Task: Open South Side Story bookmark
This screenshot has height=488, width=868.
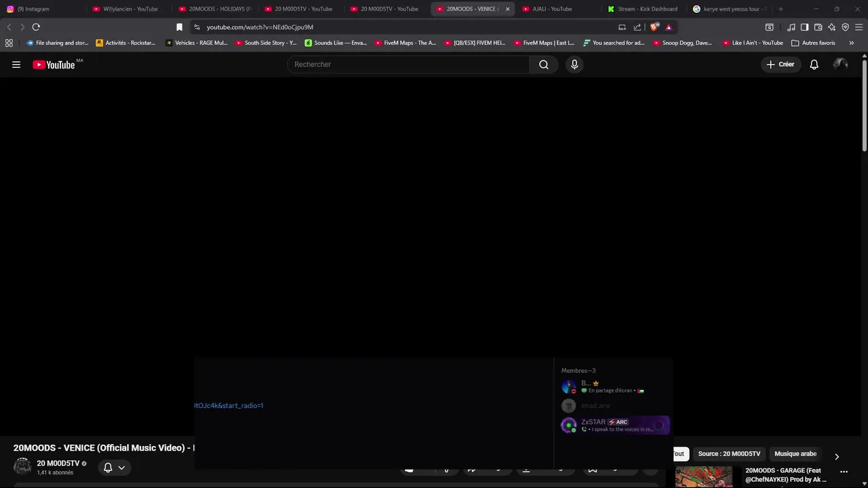Action: click(x=266, y=43)
